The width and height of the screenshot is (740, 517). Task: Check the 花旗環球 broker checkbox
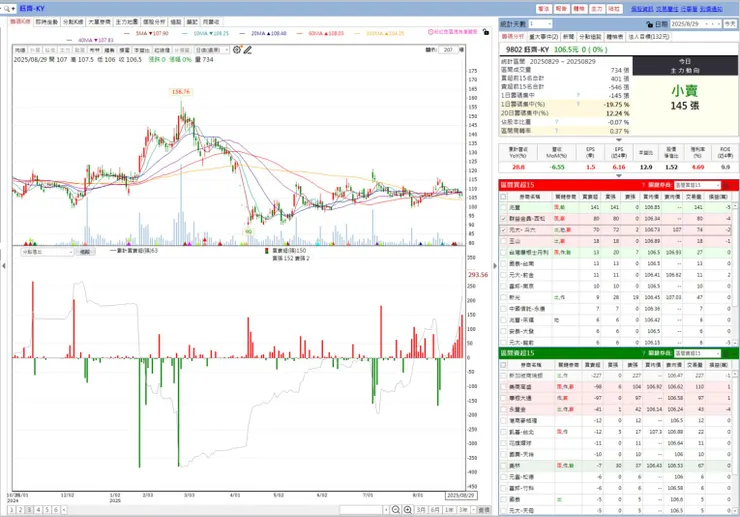coord(504,443)
